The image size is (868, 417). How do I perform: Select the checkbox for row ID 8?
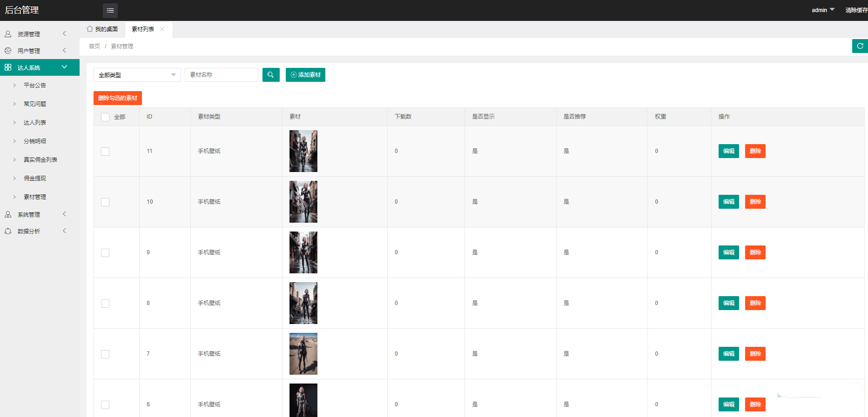click(x=105, y=304)
